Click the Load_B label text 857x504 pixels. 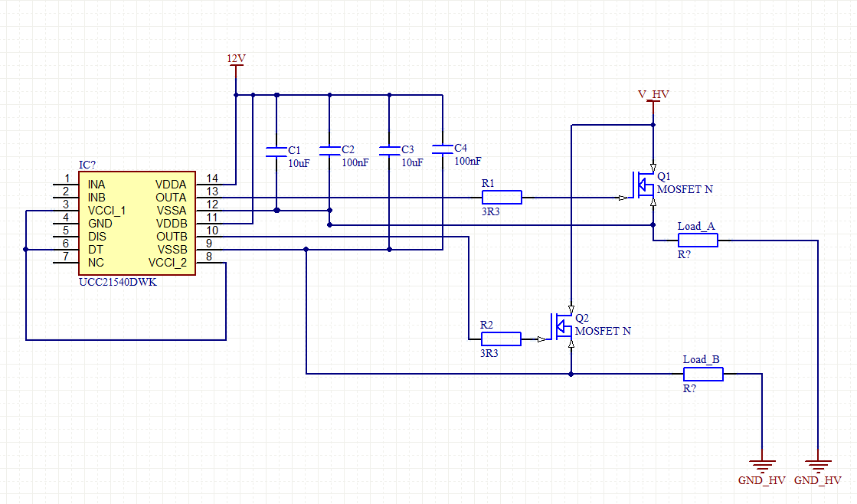(x=702, y=360)
